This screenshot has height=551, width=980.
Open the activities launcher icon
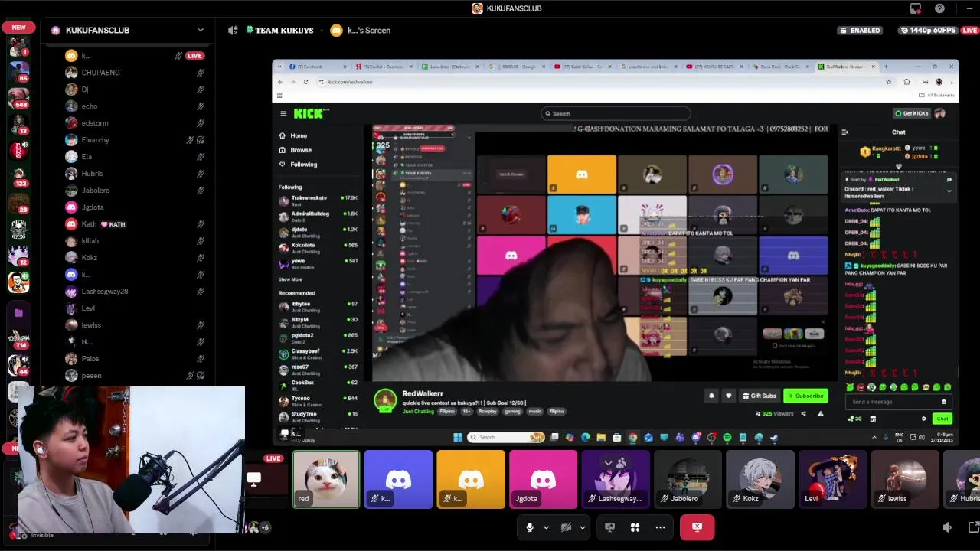pyautogui.click(x=635, y=527)
